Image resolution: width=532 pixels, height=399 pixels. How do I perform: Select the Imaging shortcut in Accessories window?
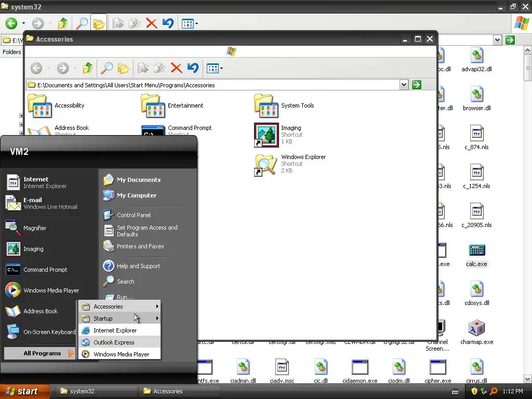click(278, 135)
